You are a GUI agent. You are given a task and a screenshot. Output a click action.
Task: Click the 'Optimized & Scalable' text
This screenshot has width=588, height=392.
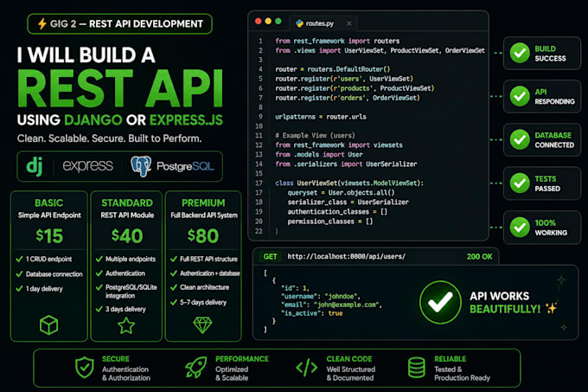pyautogui.click(x=232, y=374)
